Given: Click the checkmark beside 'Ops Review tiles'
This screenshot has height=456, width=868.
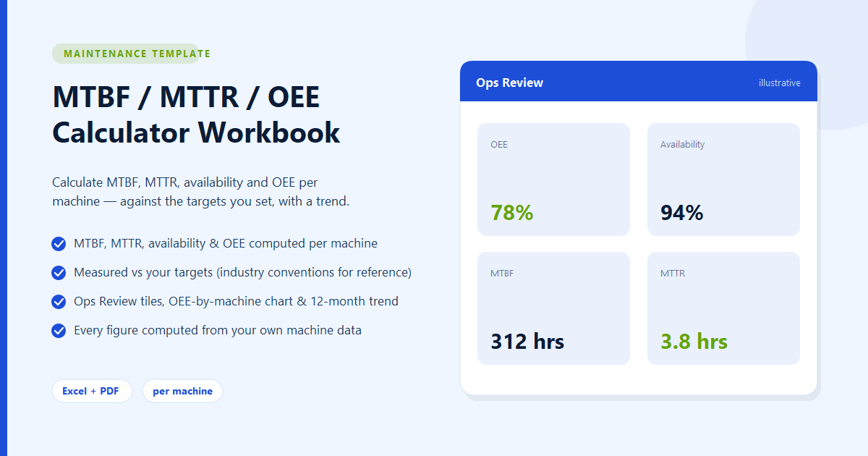Looking at the screenshot, I should pos(59,302).
